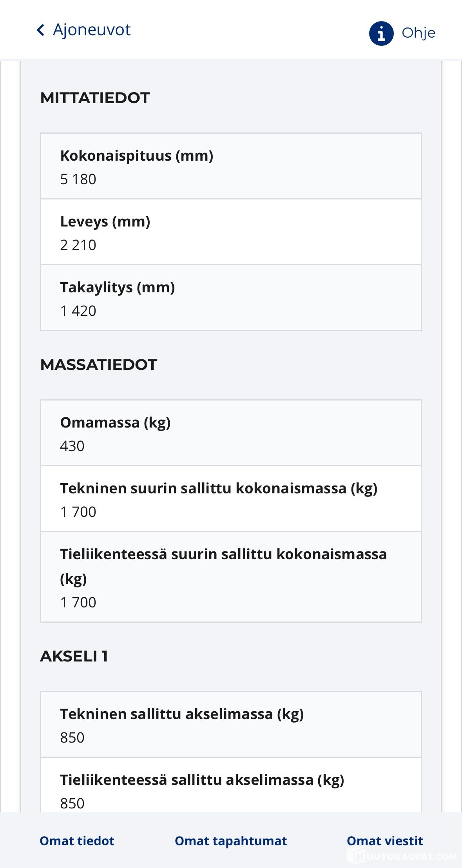The width and height of the screenshot is (462, 868).
Task: Open the Ohje help link
Action: pos(418,33)
